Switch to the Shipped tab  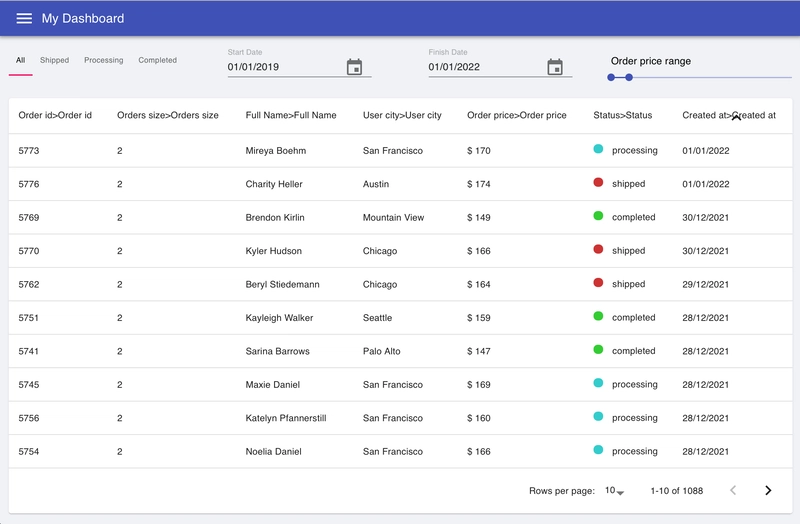[55, 60]
